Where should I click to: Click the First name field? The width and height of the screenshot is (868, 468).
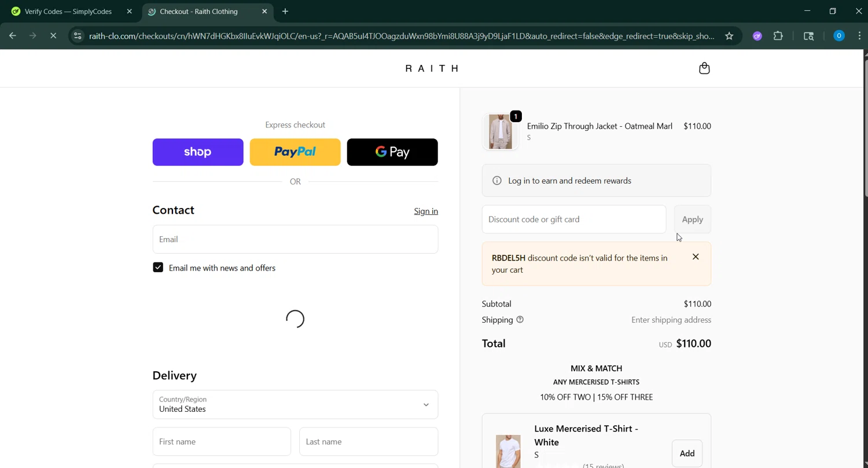pyautogui.click(x=222, y=442)
